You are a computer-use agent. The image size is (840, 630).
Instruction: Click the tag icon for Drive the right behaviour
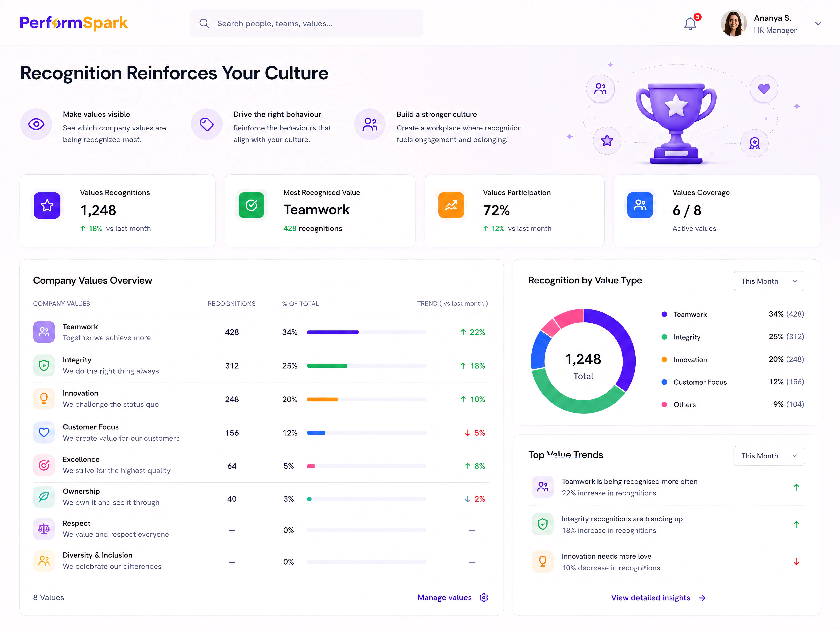click(x=207, y=124)
